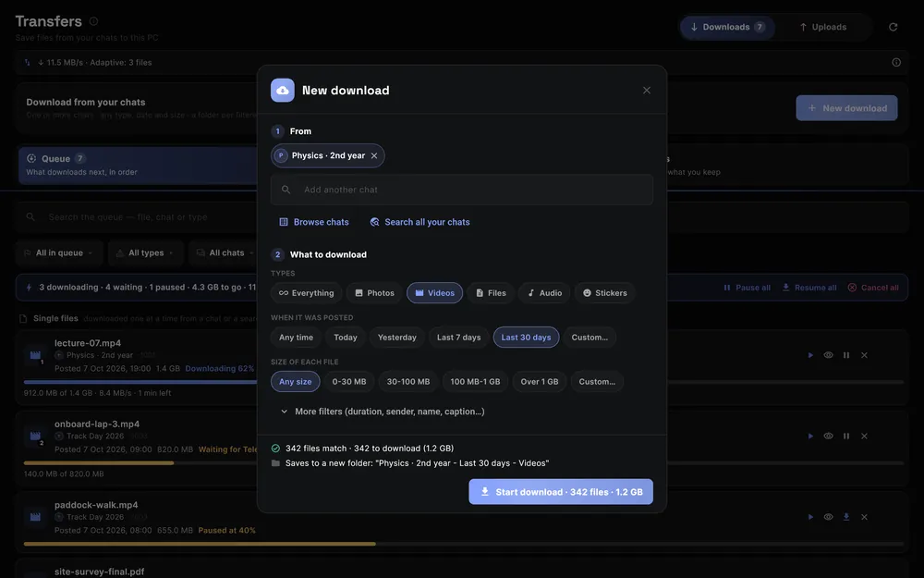This screenshot has width=924, height=578.
Task: Open the All in queue dropdown
Action: (x=59, y=253)
